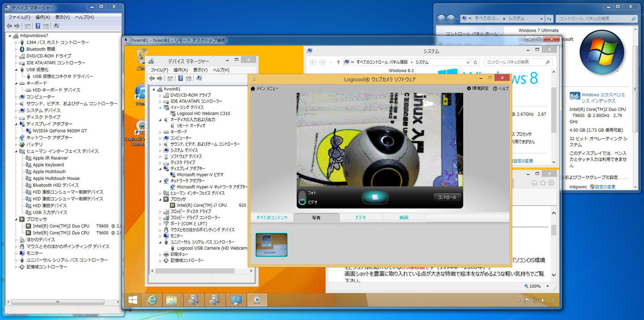Click the control panel icon in remote taskbar
The image size is (644, 320).
click(x=236, y=300)
